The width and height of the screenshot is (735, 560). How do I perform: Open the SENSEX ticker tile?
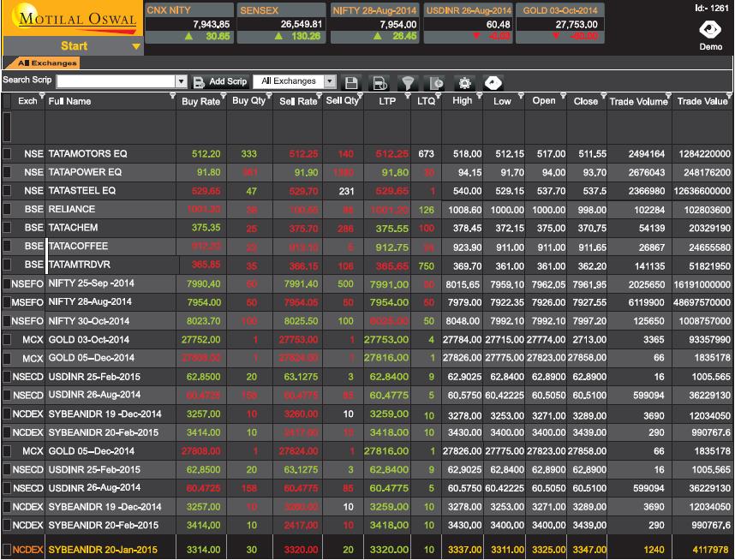coord(281,23)
